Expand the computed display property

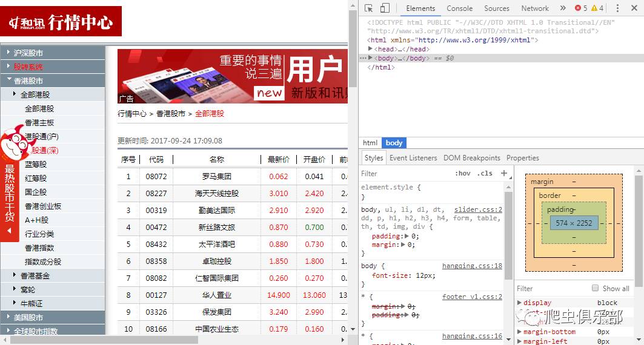click(519, 303)
